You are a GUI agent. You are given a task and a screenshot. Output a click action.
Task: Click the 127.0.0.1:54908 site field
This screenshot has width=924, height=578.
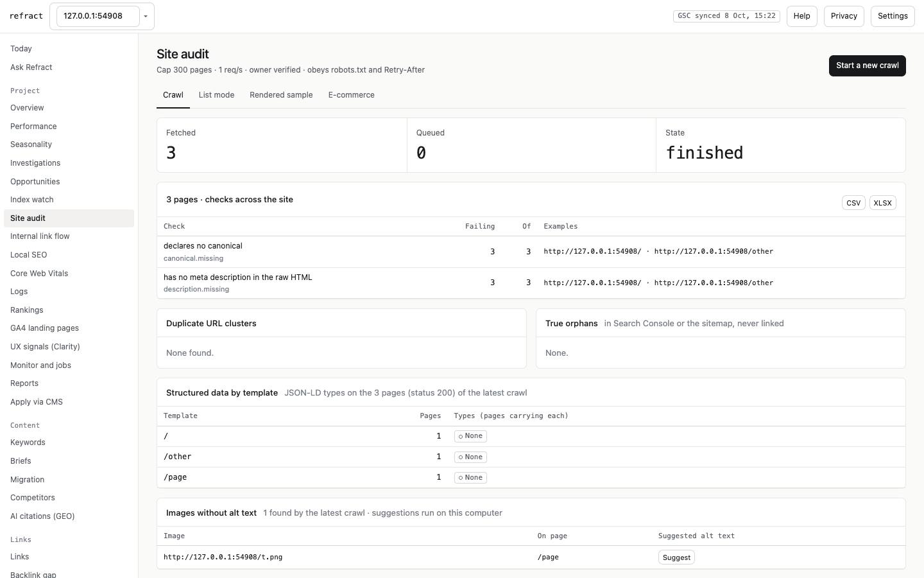(x=98, y=16)
